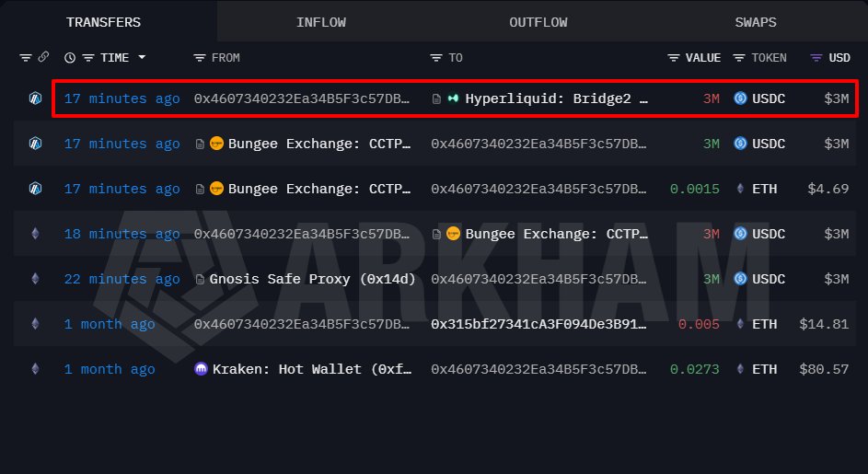Click contract document icon before Hyperliquid
The height and width of the screenshot is (474, 868).
point(437,99)
